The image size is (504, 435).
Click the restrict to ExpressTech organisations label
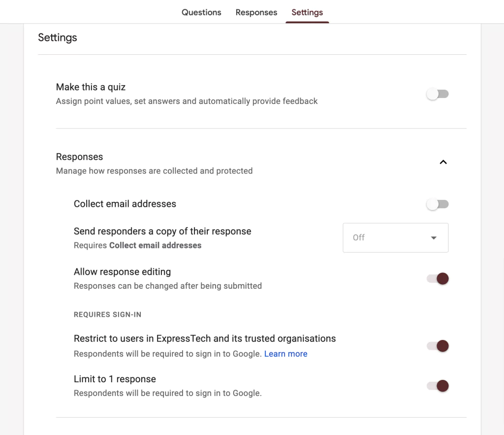(205, 338)
